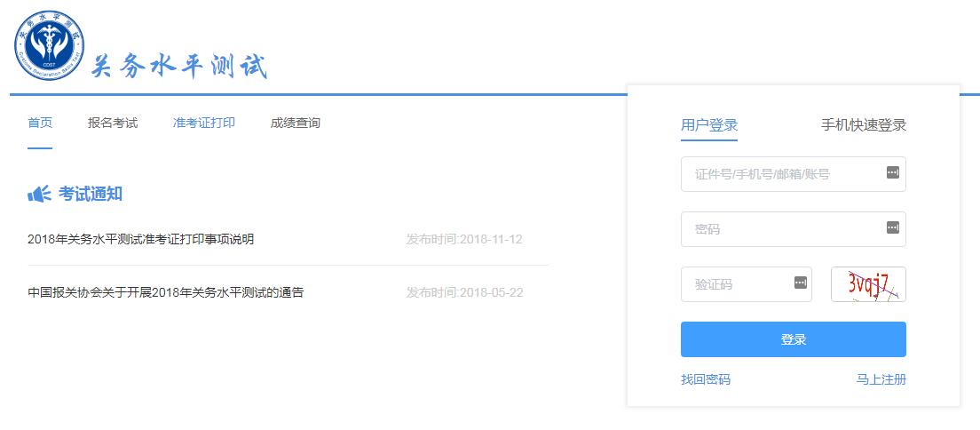Open the 准考证打印 tab
980x430 pixels.
point(204,123)
